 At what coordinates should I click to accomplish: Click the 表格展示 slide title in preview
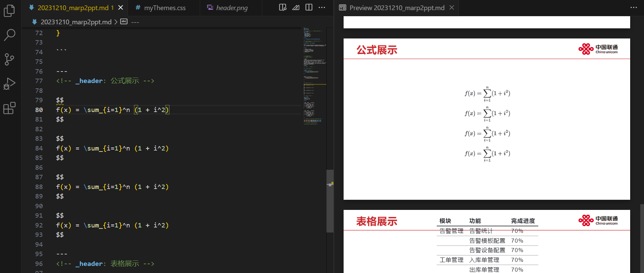tap(377, 221)
